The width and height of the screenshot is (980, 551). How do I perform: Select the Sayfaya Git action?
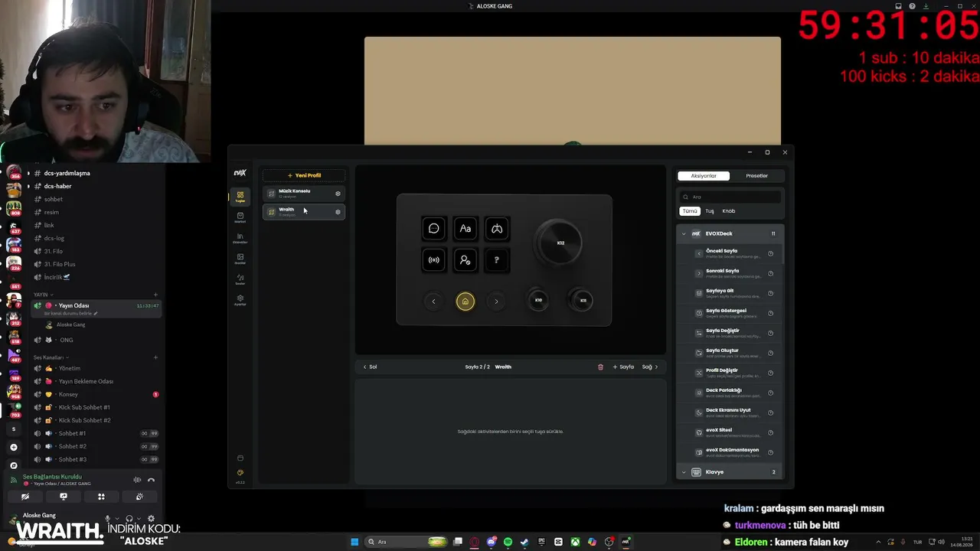[x=730, y=293]
